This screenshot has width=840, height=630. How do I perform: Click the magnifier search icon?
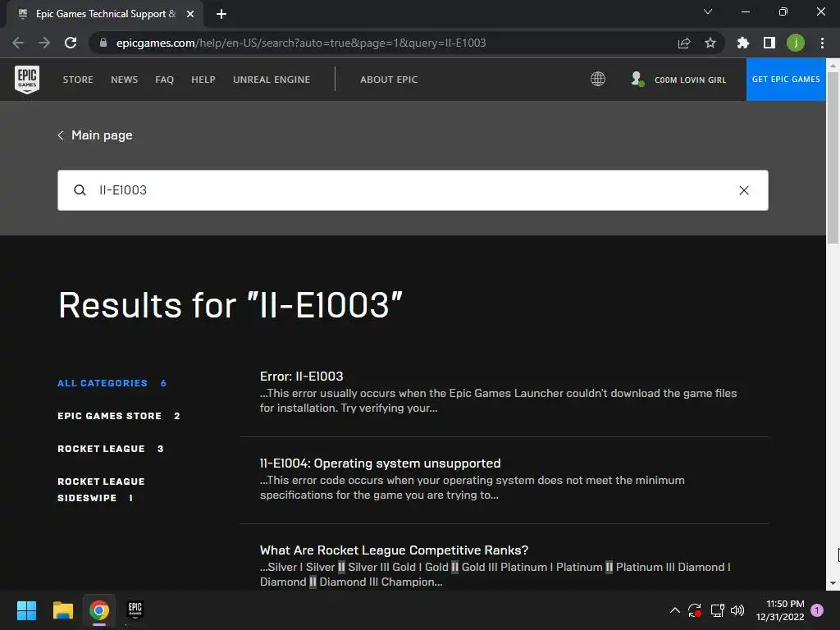[x=80, y=190]
